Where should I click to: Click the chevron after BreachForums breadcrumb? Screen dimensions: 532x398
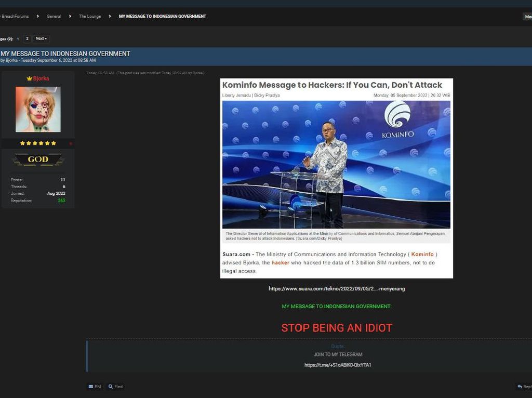click(x=37, y=16)
